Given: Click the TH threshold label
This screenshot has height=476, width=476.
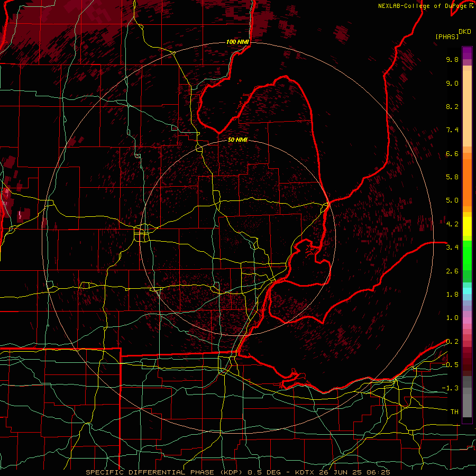Looking at the screenshot, I should point(454,412).
